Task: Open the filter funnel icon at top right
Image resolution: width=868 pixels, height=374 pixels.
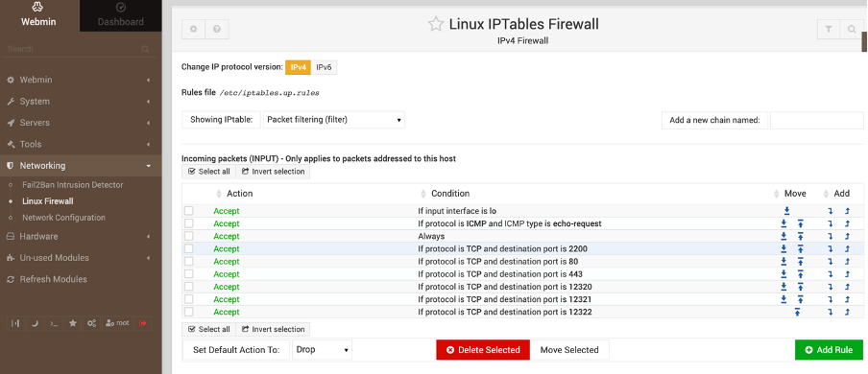Action: 829,30
